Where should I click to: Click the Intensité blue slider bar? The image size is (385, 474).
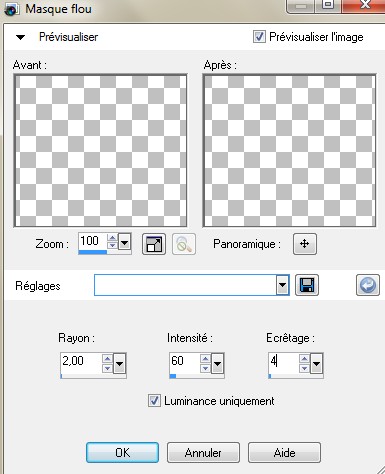click(x=173, y=376)
